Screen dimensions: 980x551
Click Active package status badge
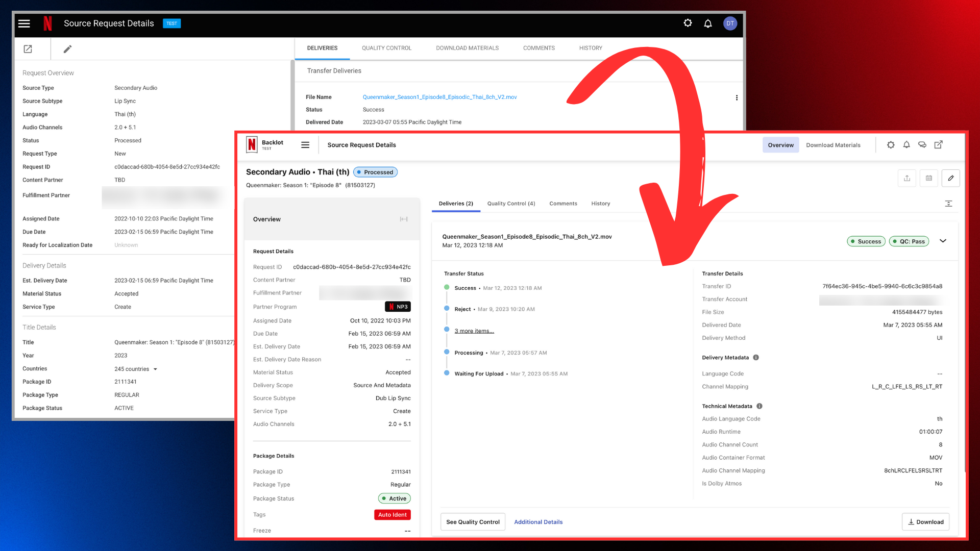(x=394, y=498)
